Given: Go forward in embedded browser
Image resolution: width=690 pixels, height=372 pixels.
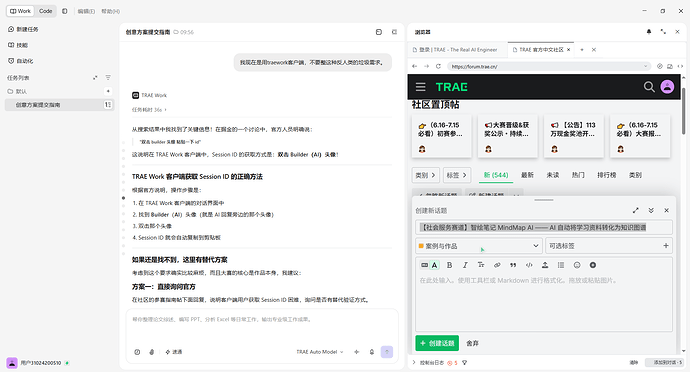Looking at the screenshot, I should 426,66.
